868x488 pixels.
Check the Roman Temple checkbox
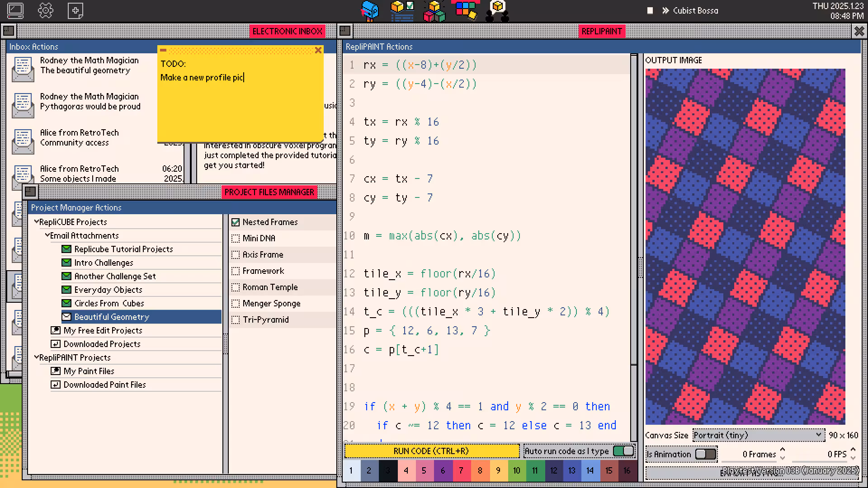[x=236, y=287]
